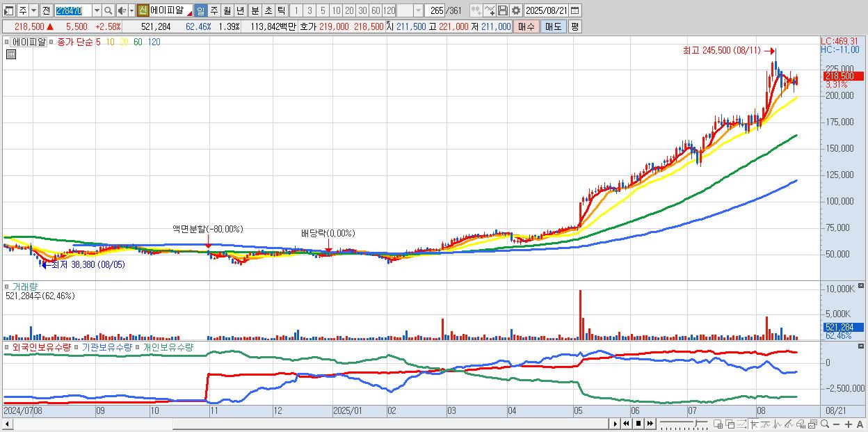Click the overlapping windows icon at bottom
Viewport: 868px width, 432px height.
pos(730,424)
